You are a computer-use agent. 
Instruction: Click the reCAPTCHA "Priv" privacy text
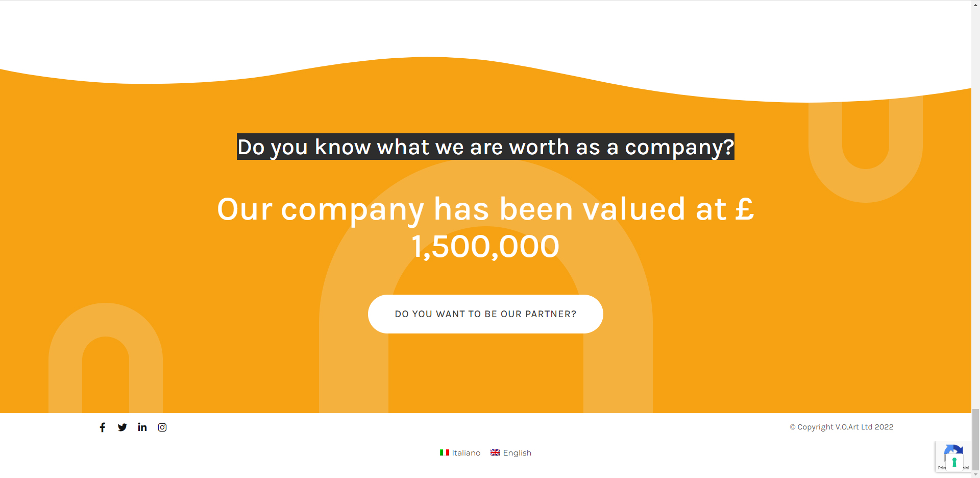click(x=941, y=468)
